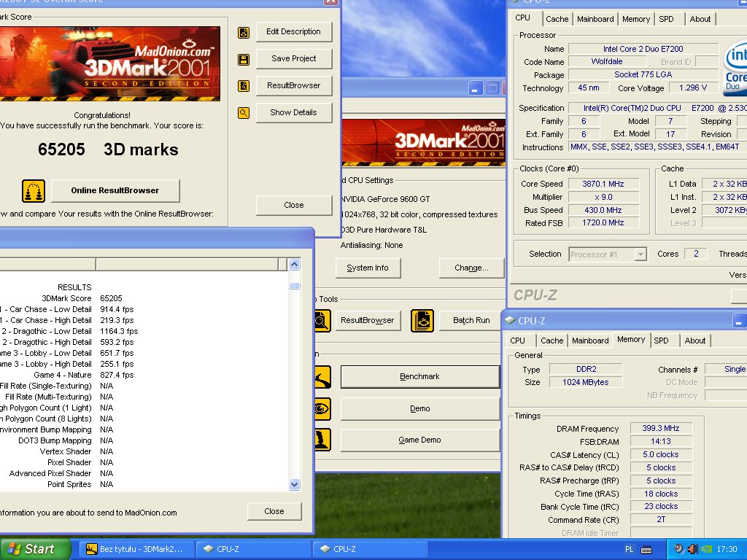Click the keyboard icon in the taskbar
Screen dimensions: 747x560
coord(646,550)
